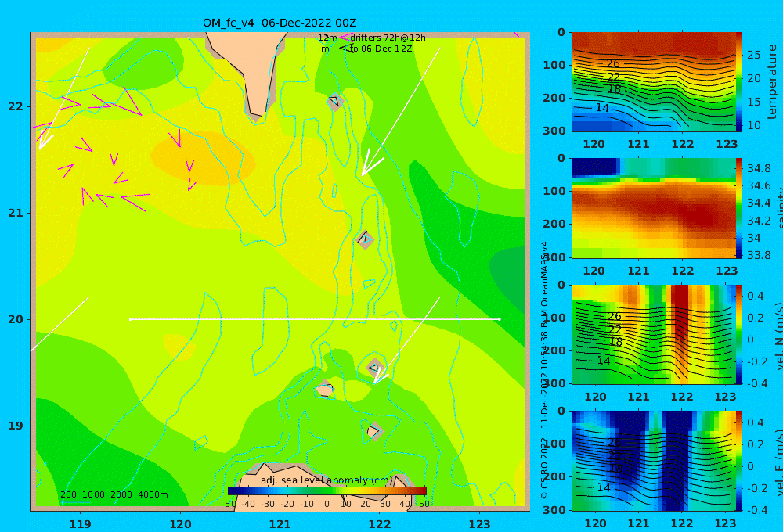
Task: Click the 14 isotherm label in temperature panel
Action: click(x=602, y=108)
